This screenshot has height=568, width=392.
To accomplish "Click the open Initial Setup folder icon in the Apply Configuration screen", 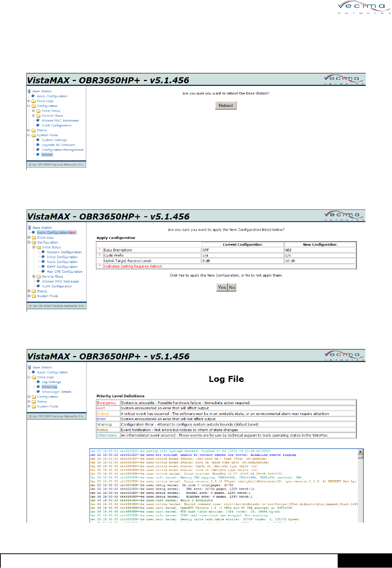I will coord(39,247).
